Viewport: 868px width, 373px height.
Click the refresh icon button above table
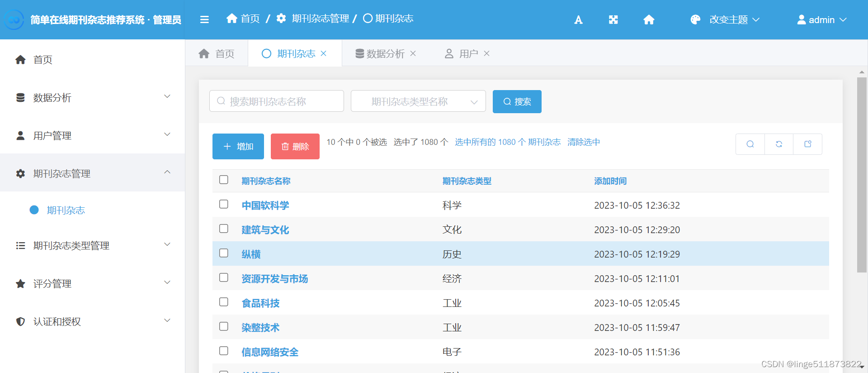pos(779,144)
